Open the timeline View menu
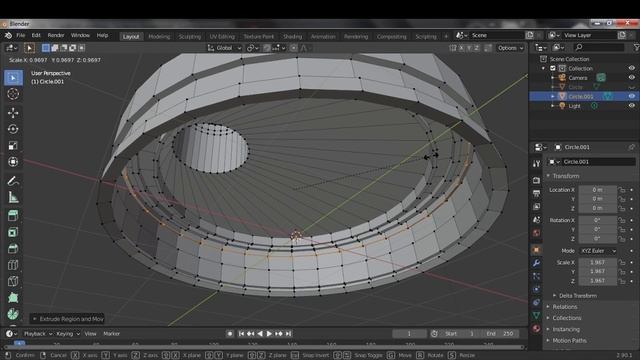The width and height of the screenshot is (640, 360). (x=90, y=333)
